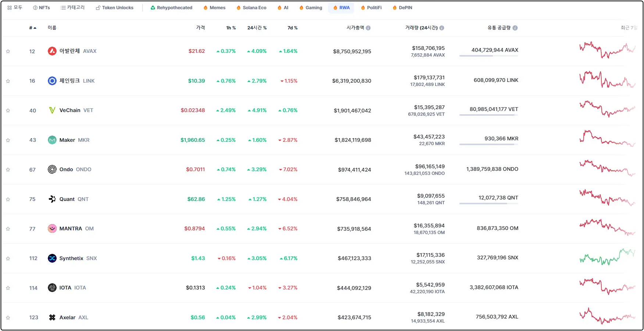Open the Axelar 7-day sparkline chart
644x331 pixels.
tap(608, 316)
